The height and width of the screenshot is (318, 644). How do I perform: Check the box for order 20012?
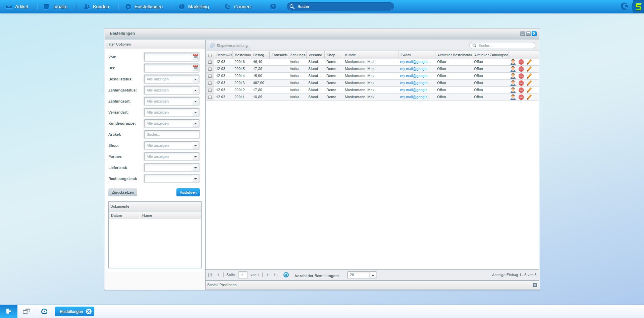pyautogui.click(x=210, y=90)
